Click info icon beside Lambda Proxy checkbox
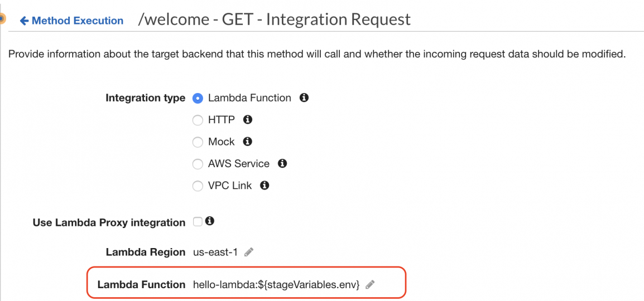 (210, 221)
